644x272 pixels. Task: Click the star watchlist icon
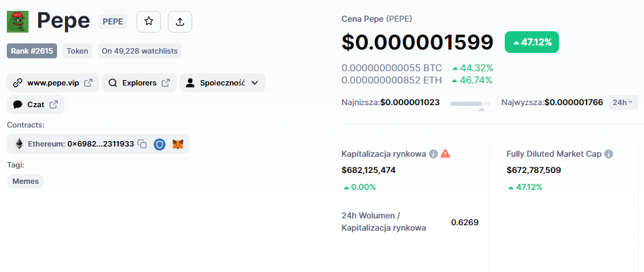point(149,22)
